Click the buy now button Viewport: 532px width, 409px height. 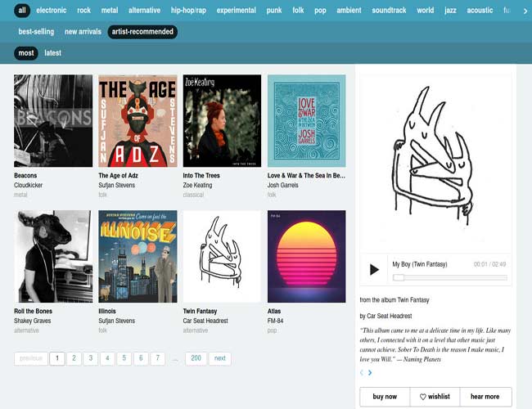point(384,397)
